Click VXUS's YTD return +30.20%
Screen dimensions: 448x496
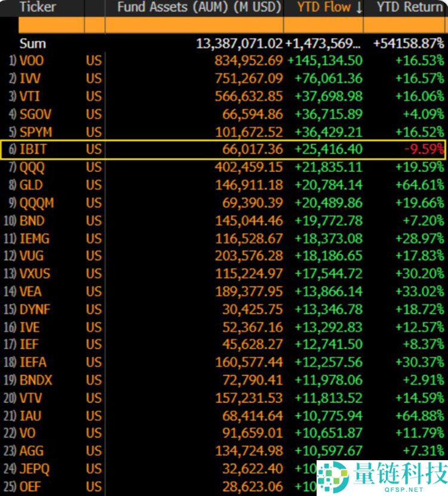pyautogui.click(x=420, y=273)
